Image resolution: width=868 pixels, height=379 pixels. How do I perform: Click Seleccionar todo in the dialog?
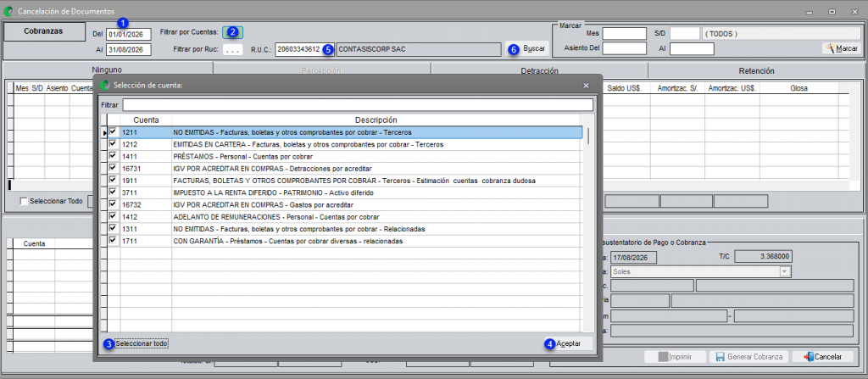tap(142, 343)
